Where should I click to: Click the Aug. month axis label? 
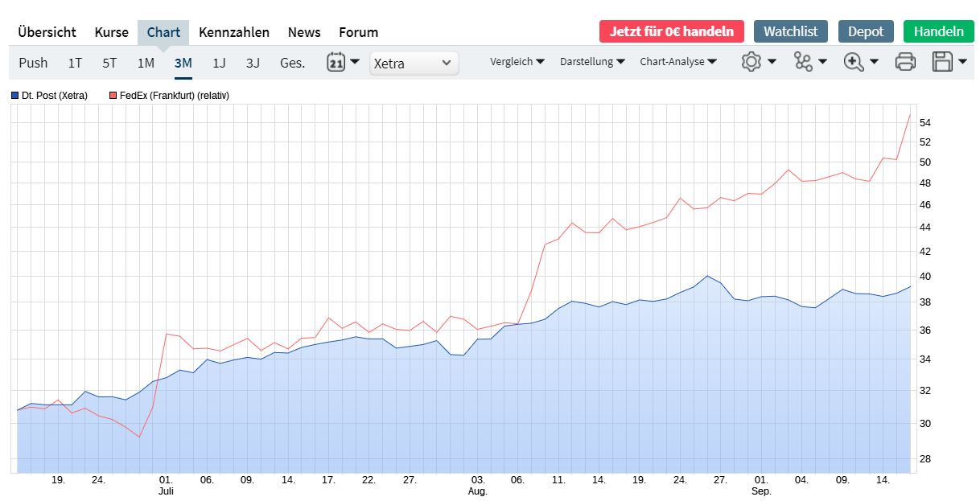click(478, 491)
